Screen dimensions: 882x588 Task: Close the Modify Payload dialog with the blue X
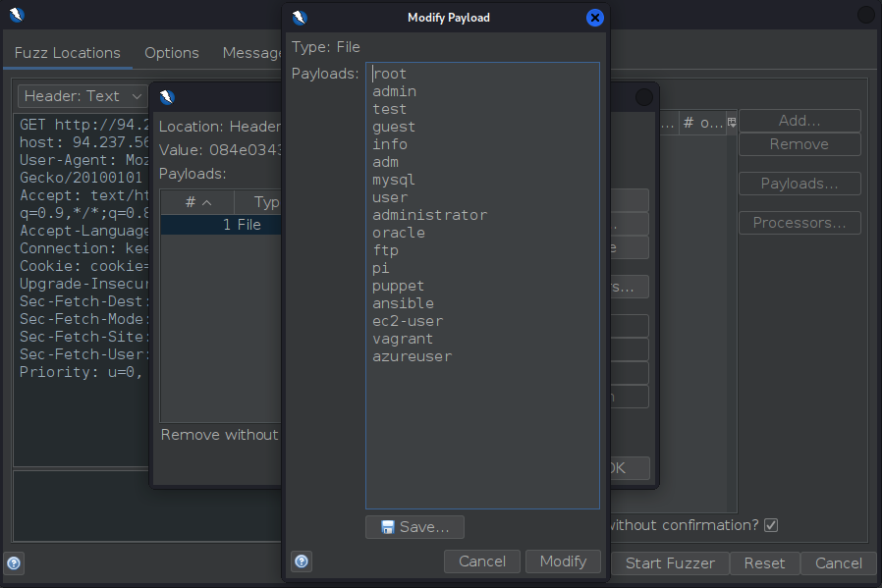coord(594,18)
